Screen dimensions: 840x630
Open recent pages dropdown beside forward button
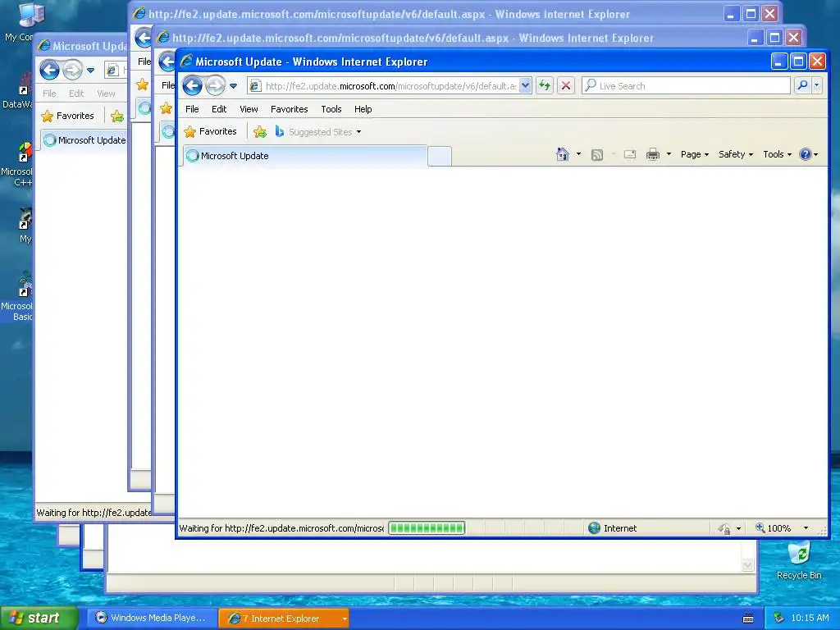pyautogui.click(x=233, y=86)
